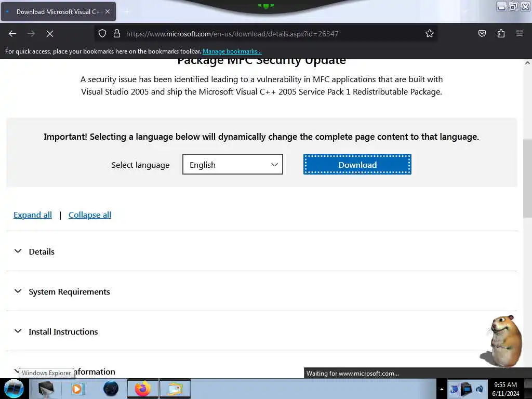The image size is (532, 399).
Task: Close the Download Microsoft Visual C++ tab
Action: [x=108, y=11]
